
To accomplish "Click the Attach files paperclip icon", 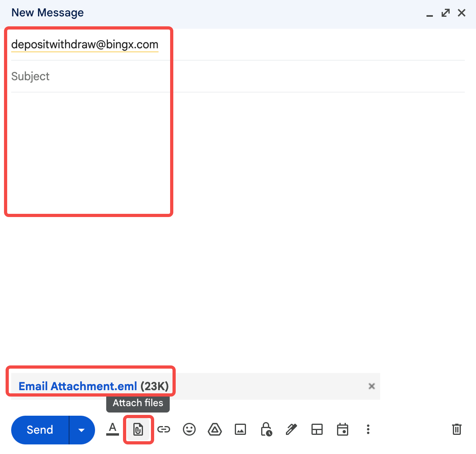I will tap(138, 430).
